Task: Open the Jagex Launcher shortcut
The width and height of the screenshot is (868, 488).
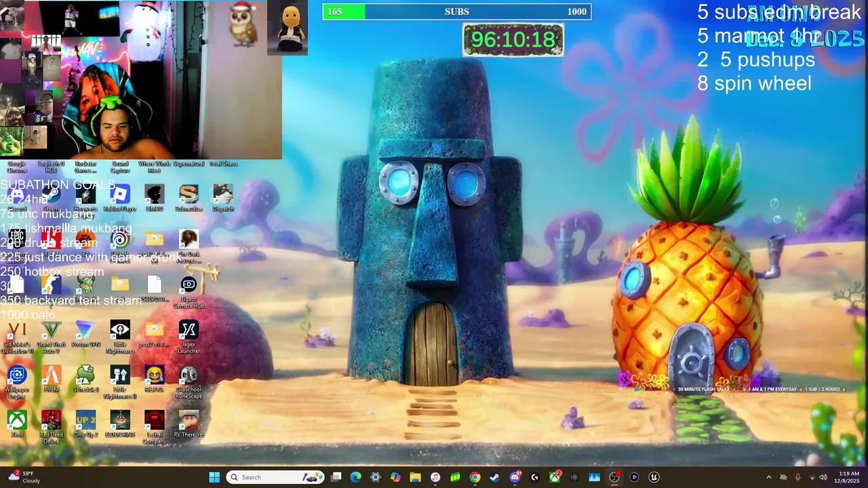Action: click(189, 336)
